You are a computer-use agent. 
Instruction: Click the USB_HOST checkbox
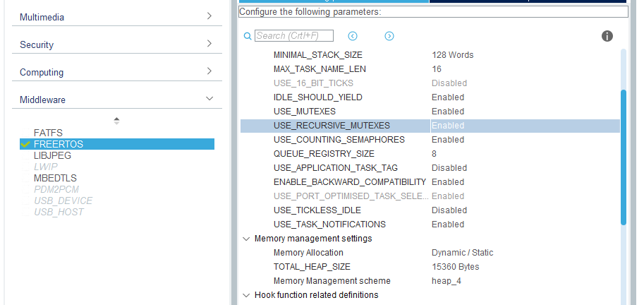coord(25,212)
